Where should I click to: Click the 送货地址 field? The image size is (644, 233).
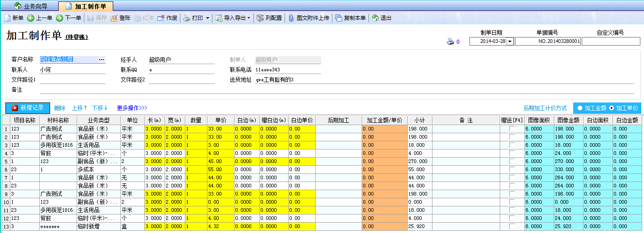click(x=444, y=80)
